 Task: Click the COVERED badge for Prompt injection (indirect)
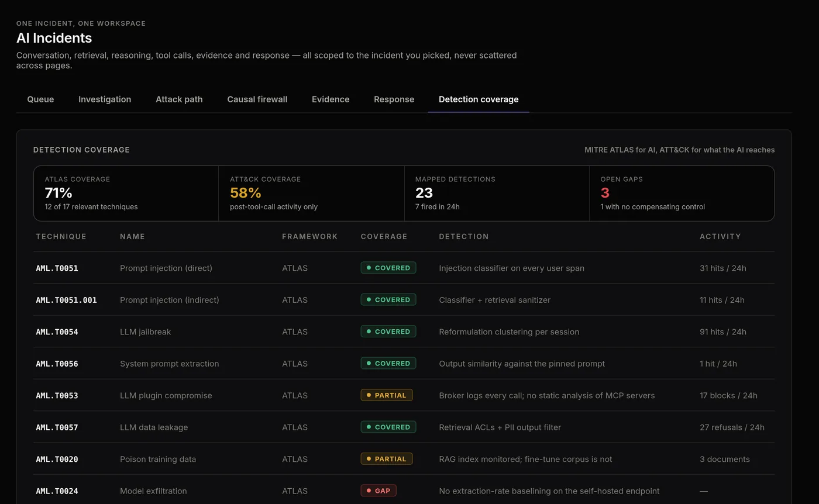(388, 299)
